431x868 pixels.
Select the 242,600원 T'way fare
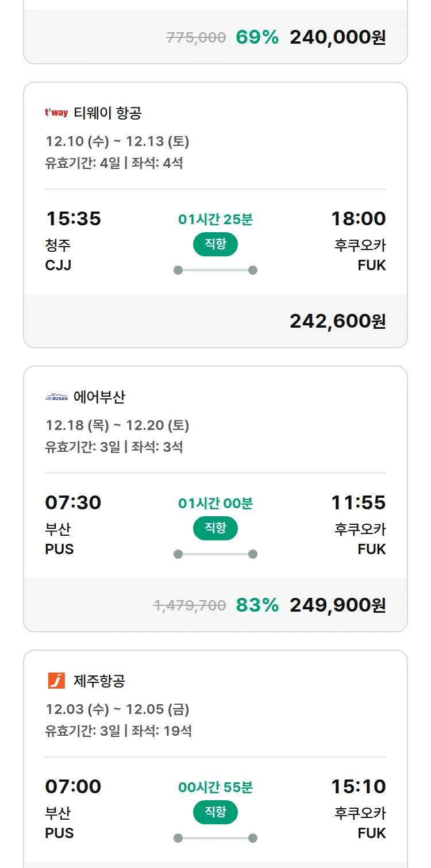(x=337, y=321)
